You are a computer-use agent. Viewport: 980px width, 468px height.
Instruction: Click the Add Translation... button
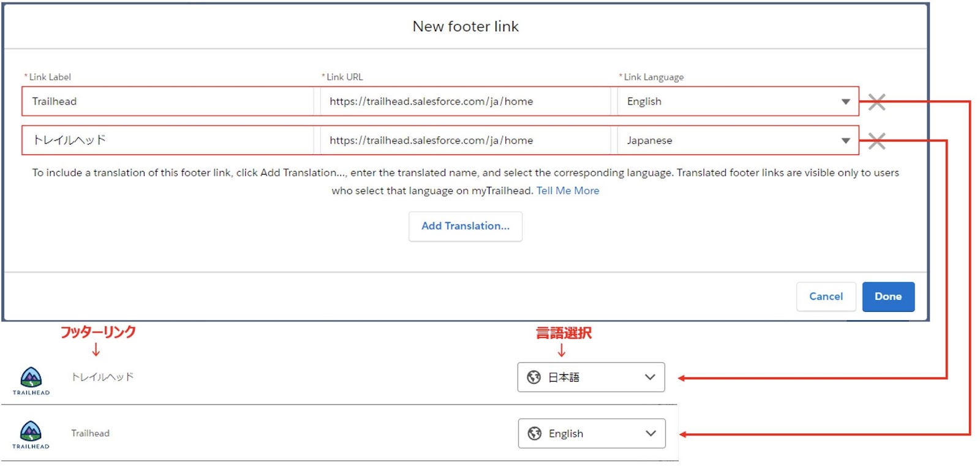click(x=466, y=226)
